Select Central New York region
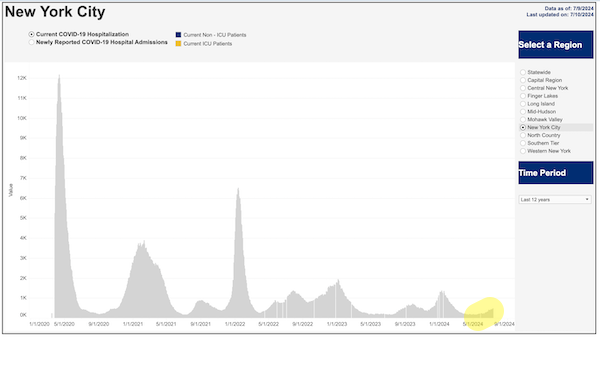 tap(523, 88)
